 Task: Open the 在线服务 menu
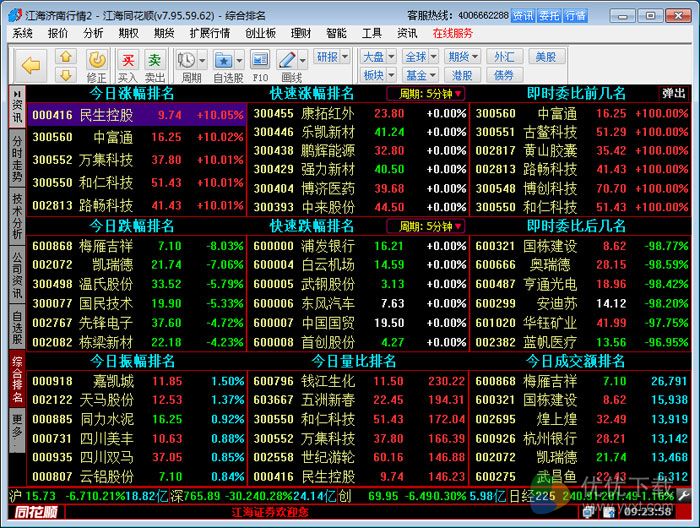click(x=452, y=33)
